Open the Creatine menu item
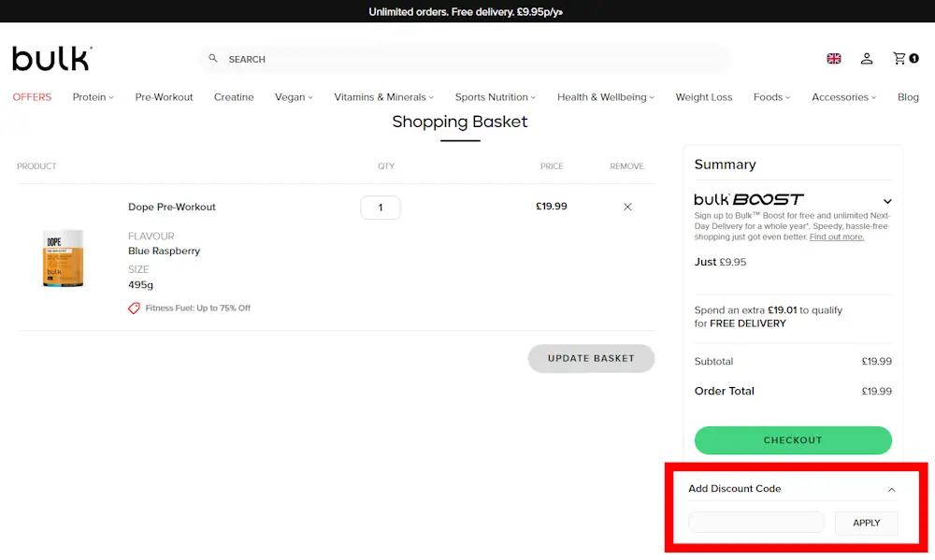The image size is (935, 560). tap(234, 97)
